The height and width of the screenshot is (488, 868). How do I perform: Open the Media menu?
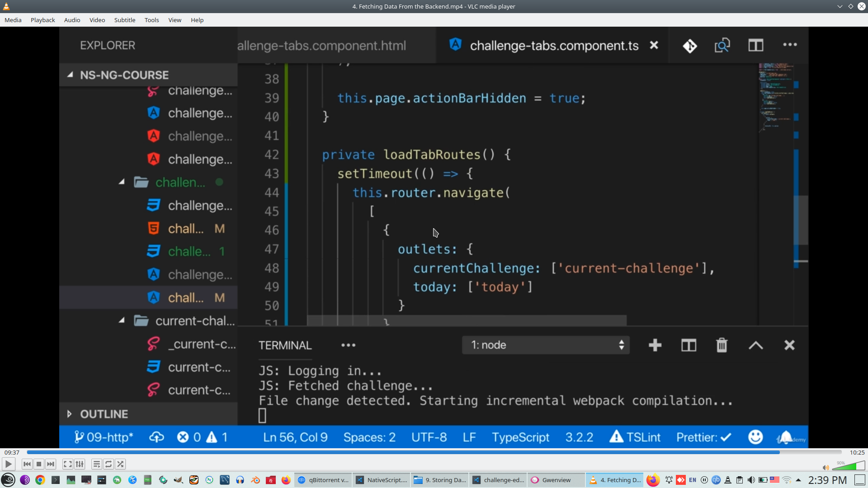[x=13, y=20]
